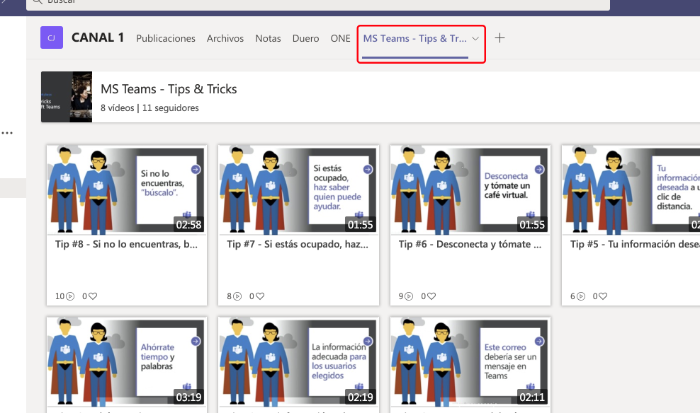Image resolution: width=700 pixels, height=413 pixels.
Task: Click the 02:58 duration badge
Action: (x=188, y=225)
